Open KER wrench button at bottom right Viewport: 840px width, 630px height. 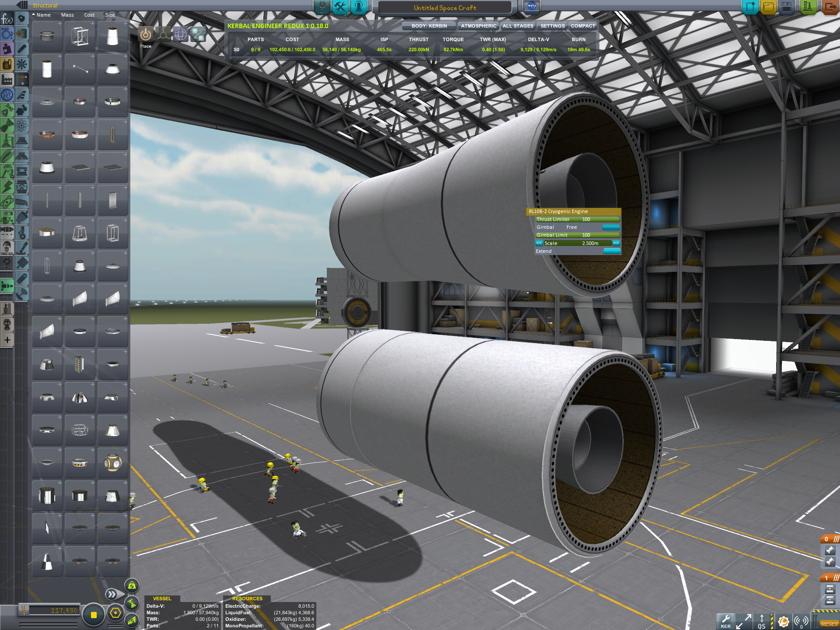726,621
